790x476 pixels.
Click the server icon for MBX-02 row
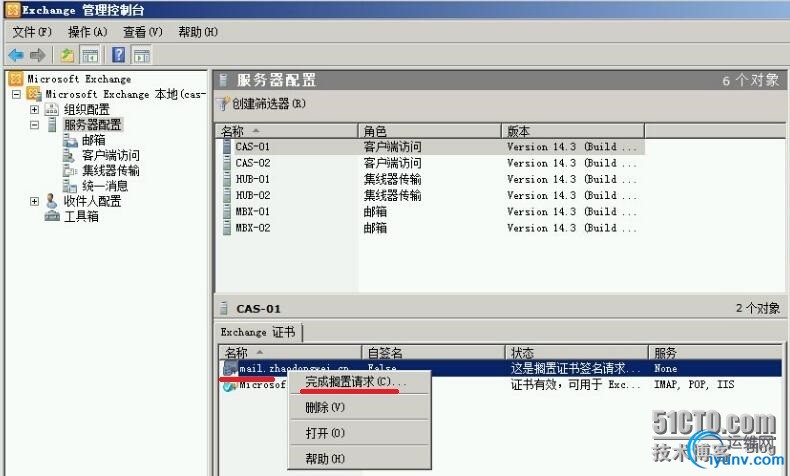click(227, 227)
